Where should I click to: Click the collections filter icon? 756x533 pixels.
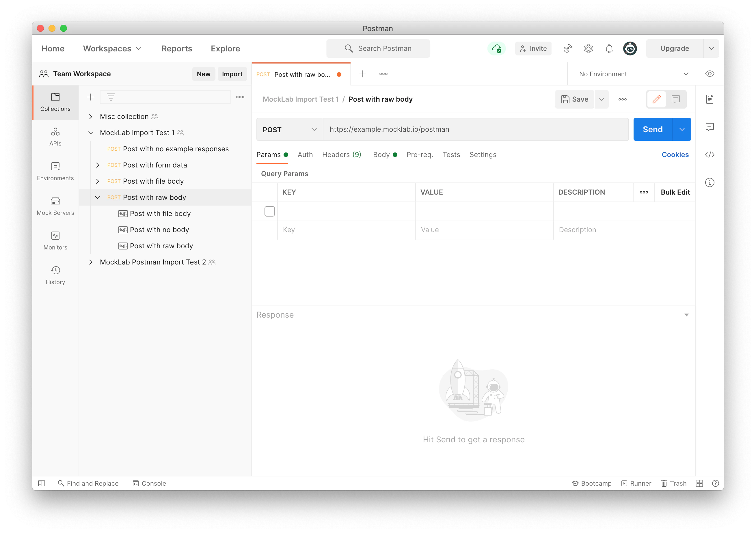111,97
